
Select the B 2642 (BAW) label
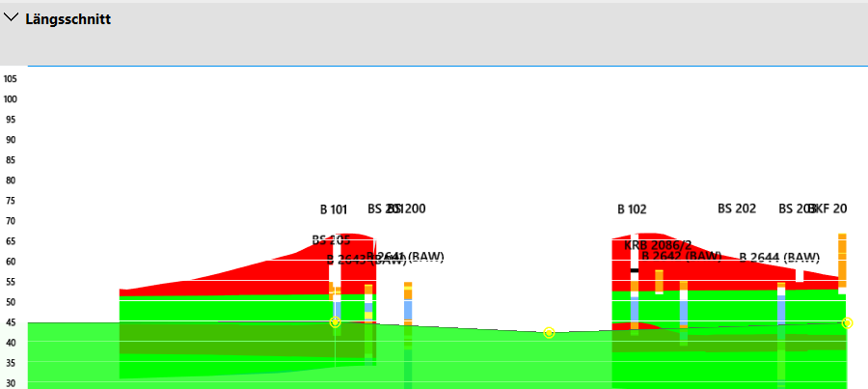point(681,257)
